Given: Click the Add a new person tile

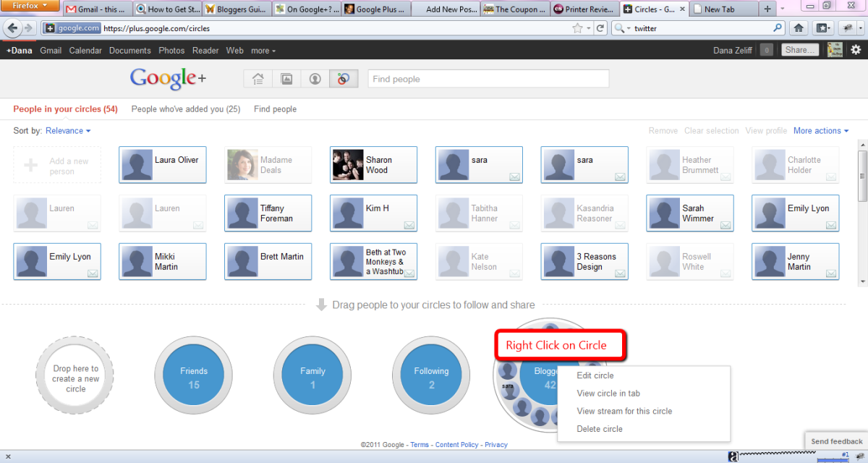Looking at the screenshot, I should pos(57,166).
